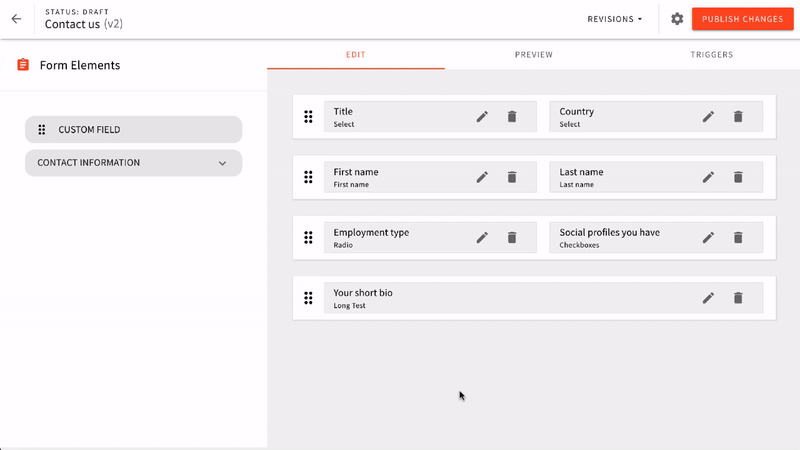Delete the Social profiles you have field
Screen dimensions: 800x450
click(738, 238)
